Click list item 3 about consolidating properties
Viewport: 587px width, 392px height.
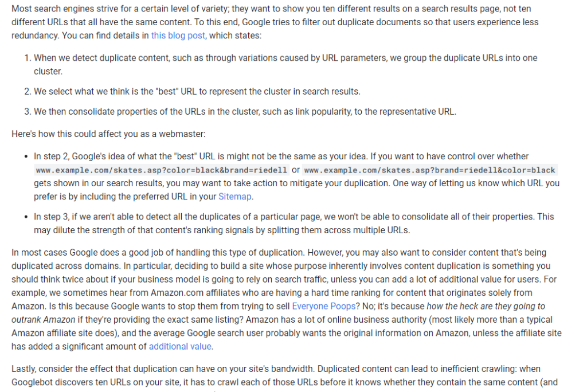click(245, 111)
